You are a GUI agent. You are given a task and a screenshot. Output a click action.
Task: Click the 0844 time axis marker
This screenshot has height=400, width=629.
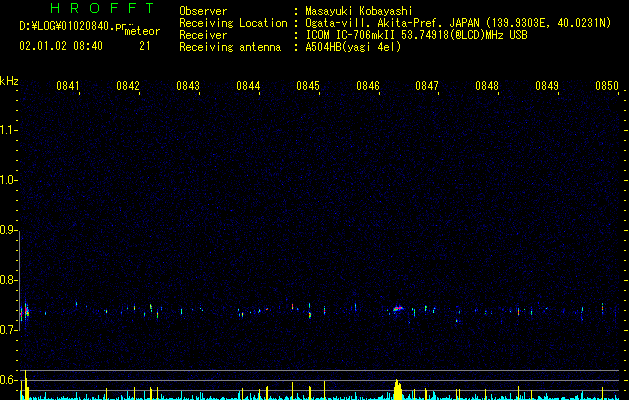248,86
